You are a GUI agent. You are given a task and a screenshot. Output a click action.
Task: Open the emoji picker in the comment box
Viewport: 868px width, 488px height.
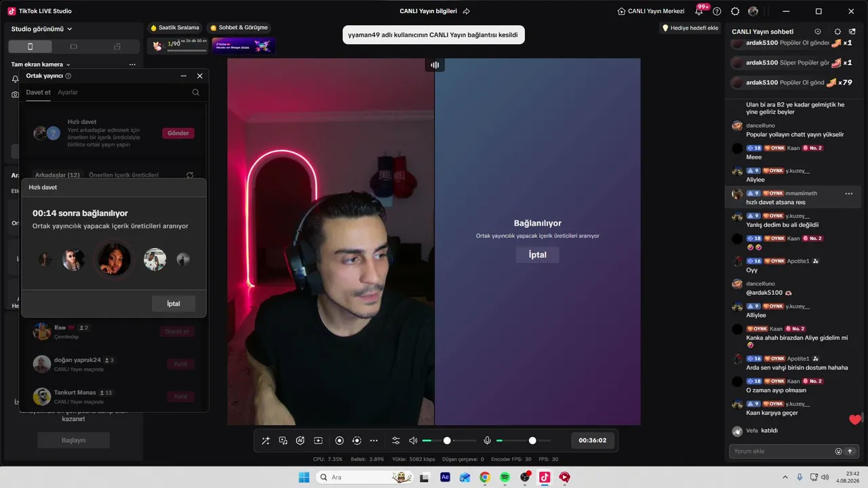838,451
